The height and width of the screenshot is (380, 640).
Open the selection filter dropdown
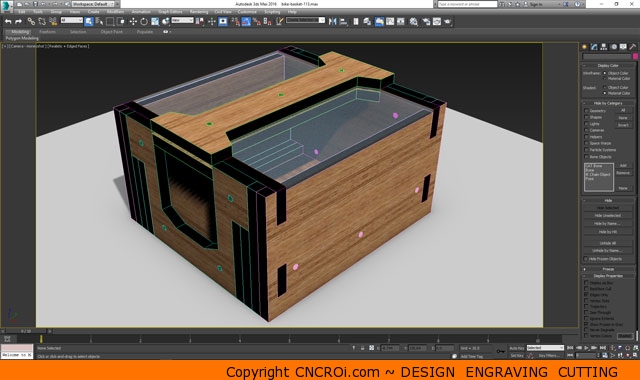click(72, 20)
